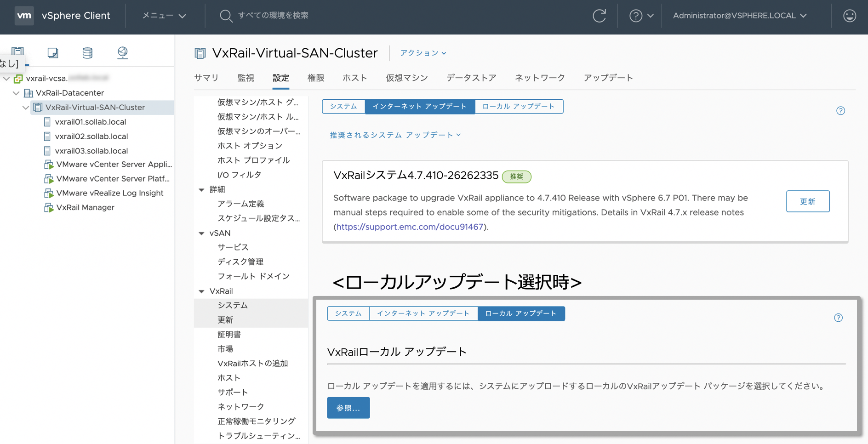The image size is (868, 444).
Task: Open Administrator@VSPHERE.LOCAL user menu
Action: pos(740,16)
